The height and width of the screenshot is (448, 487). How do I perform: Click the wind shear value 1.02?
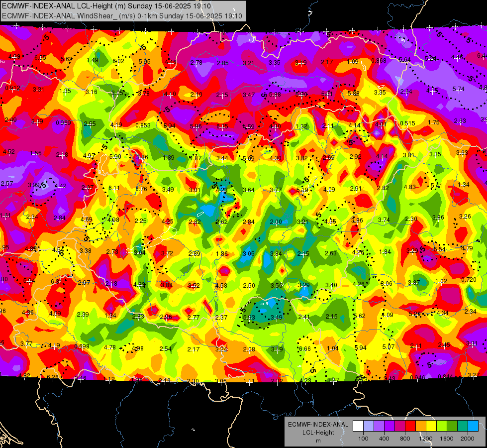click(441, 281)
